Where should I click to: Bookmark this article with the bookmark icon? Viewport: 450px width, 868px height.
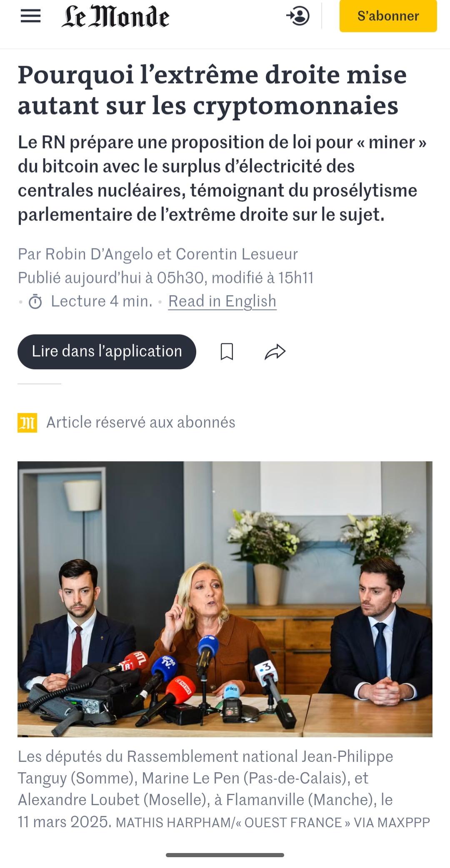227,352
